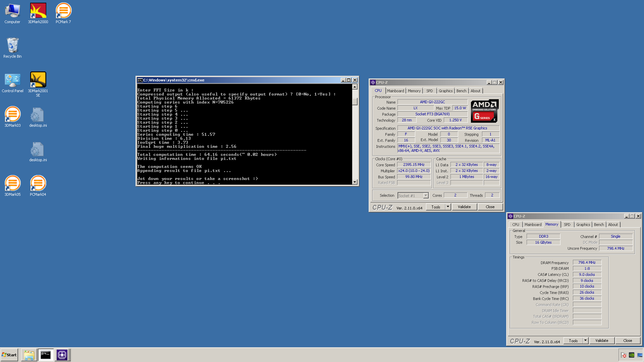Open the Computer desktop icon
644x362 pixels.
(12, 13)
